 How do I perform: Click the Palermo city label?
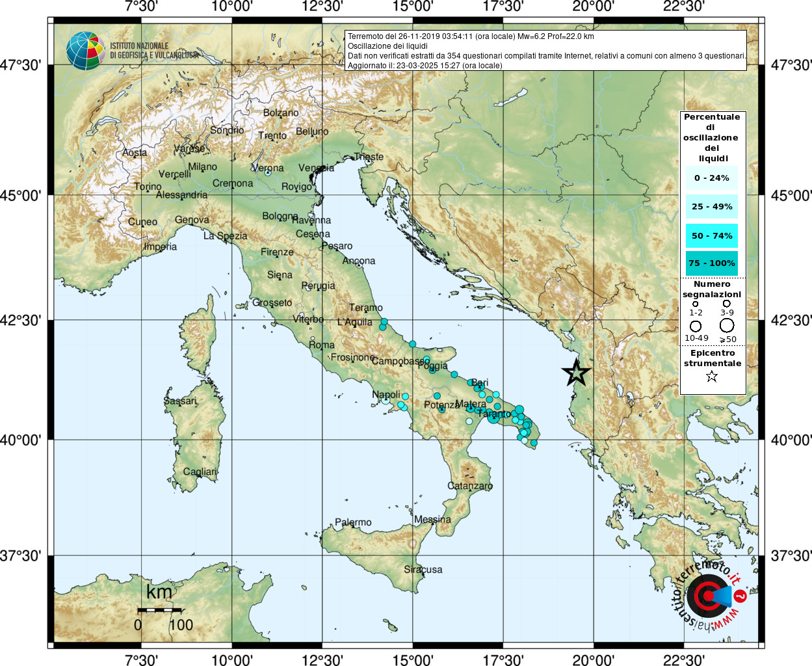click(353, 523)
